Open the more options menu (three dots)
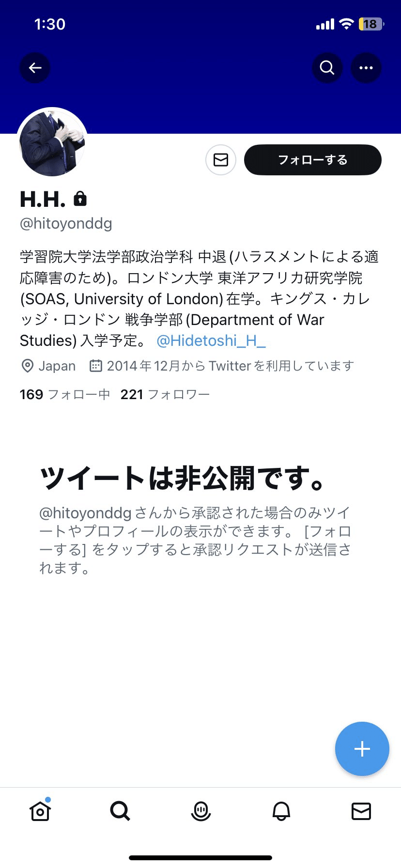The image size is (401, 868). pos(366,68)
